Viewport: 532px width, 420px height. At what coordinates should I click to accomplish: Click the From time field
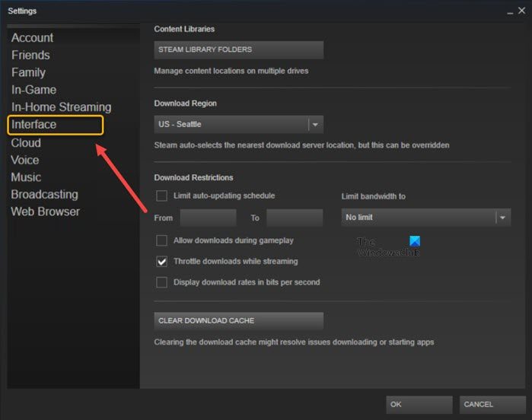pyautogui.click(x=208, y=218)
